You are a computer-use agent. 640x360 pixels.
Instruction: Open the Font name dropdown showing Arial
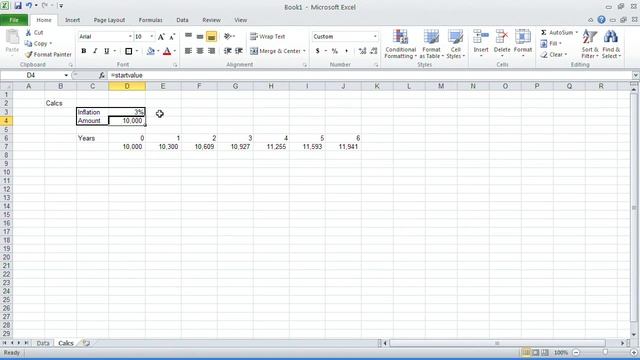coord(130,37)
